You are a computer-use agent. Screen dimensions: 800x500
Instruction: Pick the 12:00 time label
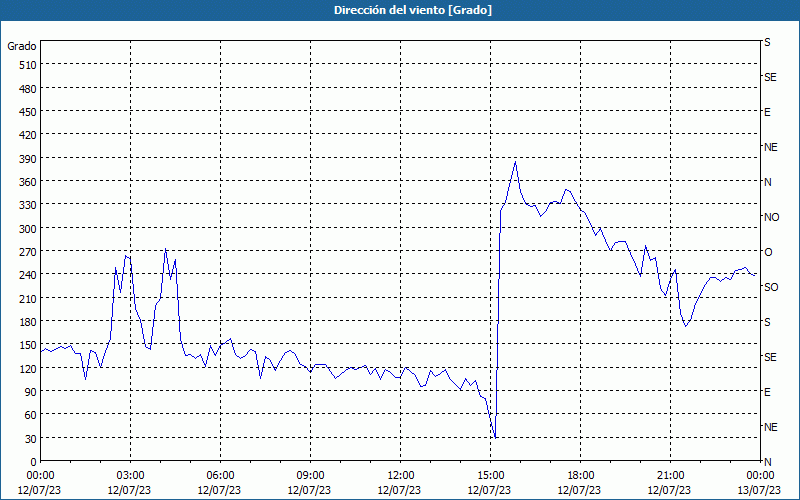tap(401, 476)
